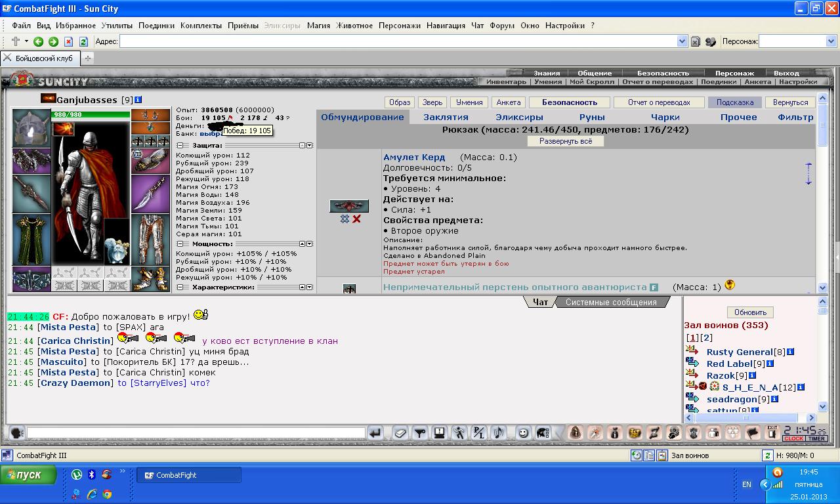Image resolution: width=840 pixels, height=504 pixels.
Task: Click the пуск Start button
Action: coord(28,474)
